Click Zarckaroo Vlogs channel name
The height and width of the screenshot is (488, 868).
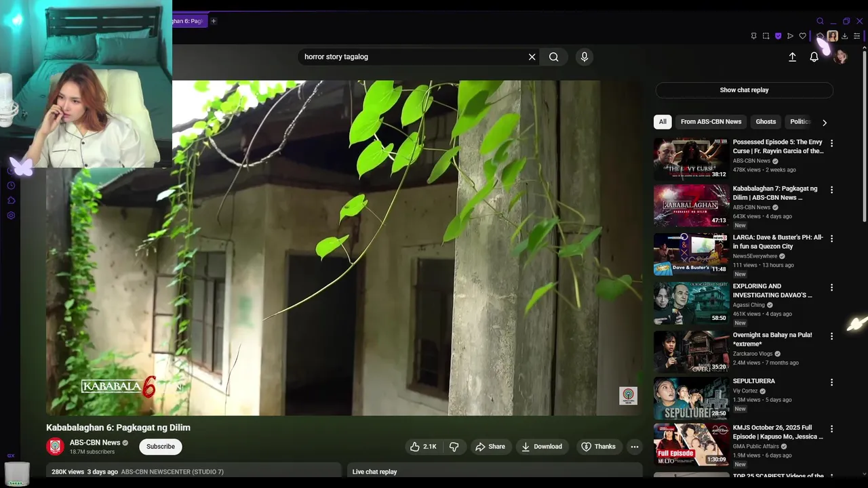tap(753, 354)
